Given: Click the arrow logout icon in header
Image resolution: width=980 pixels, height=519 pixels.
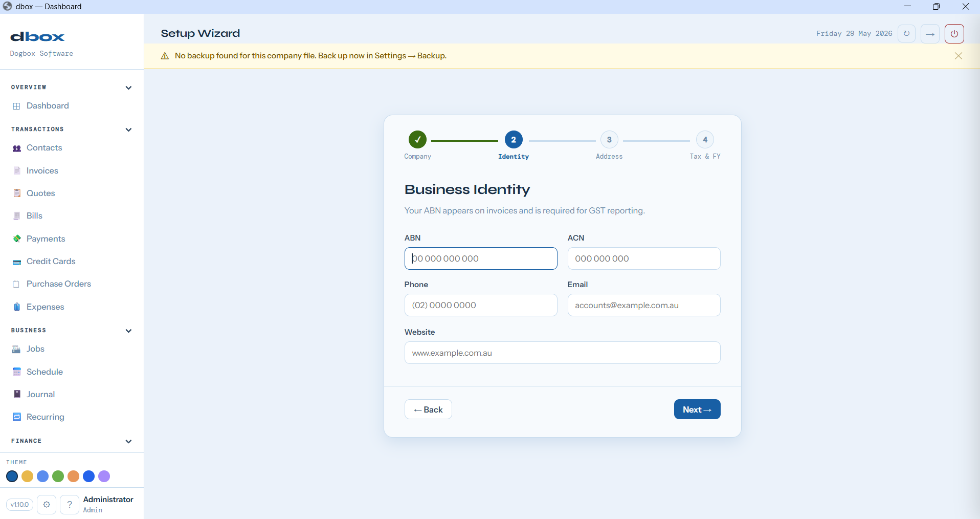Looking at the screenshot, I should click(930, 34).
